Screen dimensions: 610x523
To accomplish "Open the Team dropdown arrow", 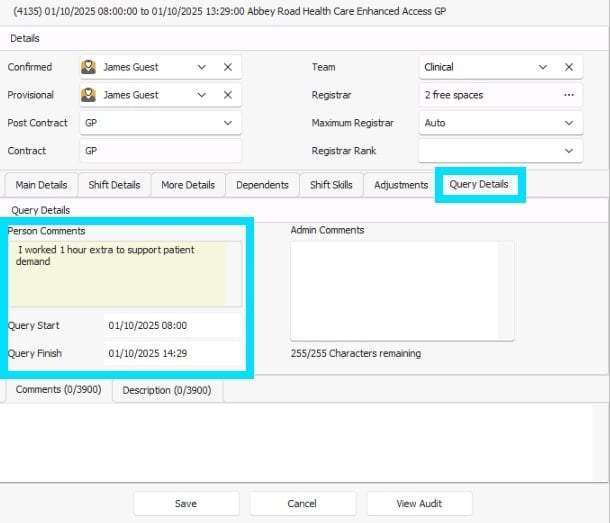I will (x=543, y=67).
